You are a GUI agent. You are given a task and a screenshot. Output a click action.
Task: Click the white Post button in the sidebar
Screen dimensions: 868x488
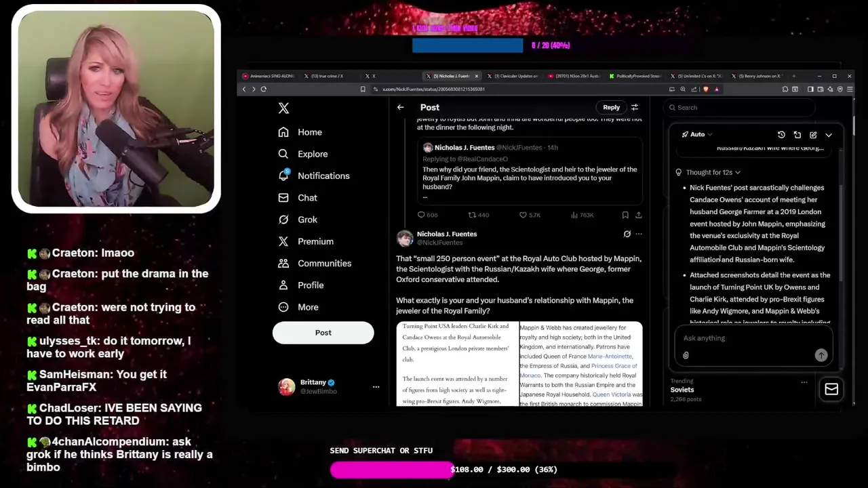tap(323, 333)
